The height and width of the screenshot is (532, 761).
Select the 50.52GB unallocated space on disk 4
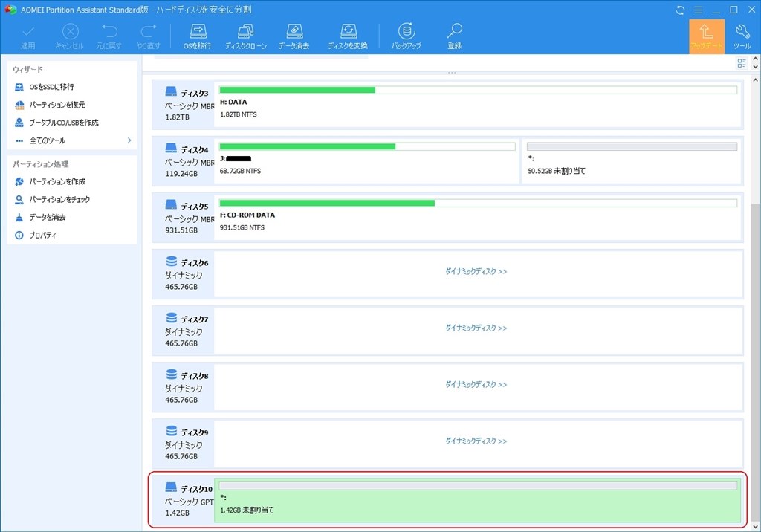(x=632, y=161)
